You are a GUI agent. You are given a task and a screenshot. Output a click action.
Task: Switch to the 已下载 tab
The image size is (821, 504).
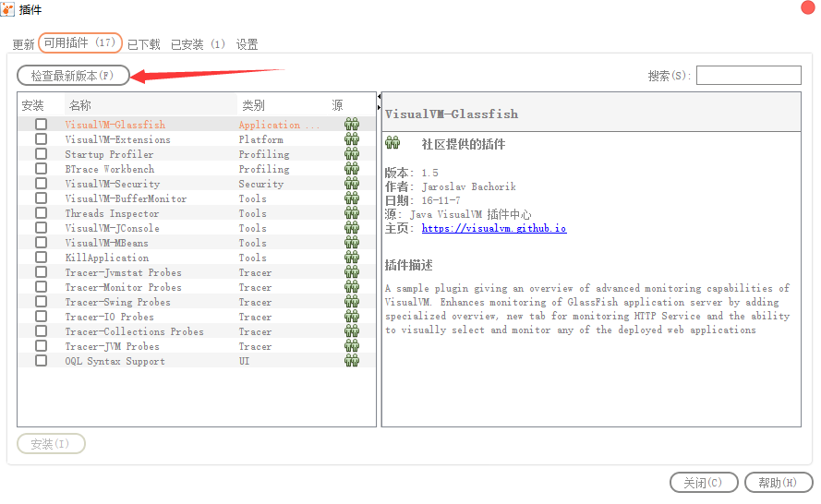[x=144, y=44]
